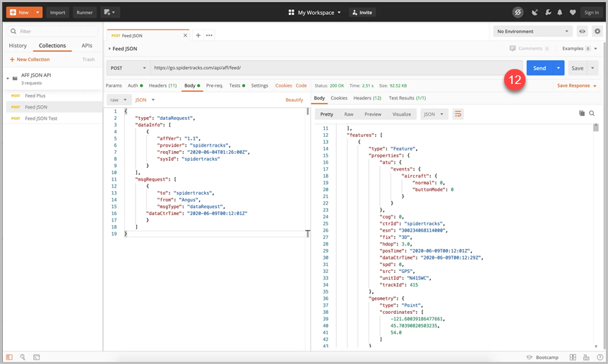Search the response body icon

click(x=592, y=114)
